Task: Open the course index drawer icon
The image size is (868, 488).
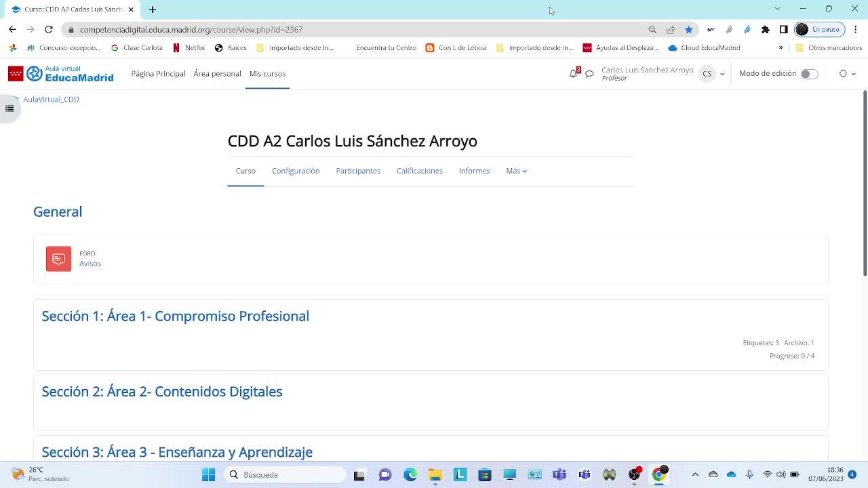Action: (x=9, y=108)
